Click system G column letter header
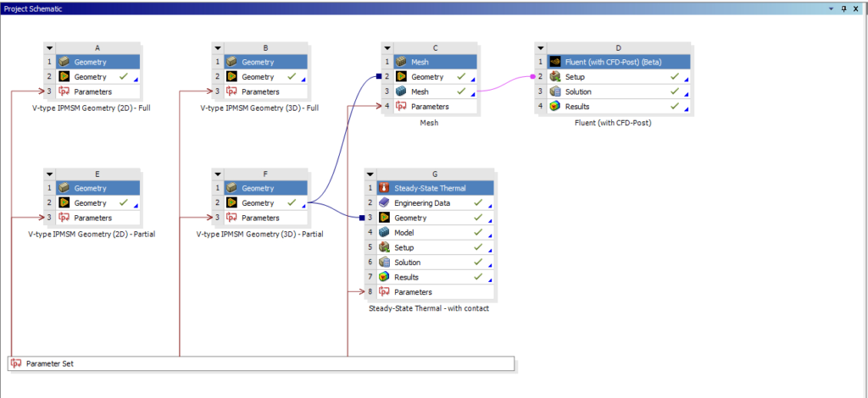868x398 pixels. pyautogui.click(x=436, y=174)
